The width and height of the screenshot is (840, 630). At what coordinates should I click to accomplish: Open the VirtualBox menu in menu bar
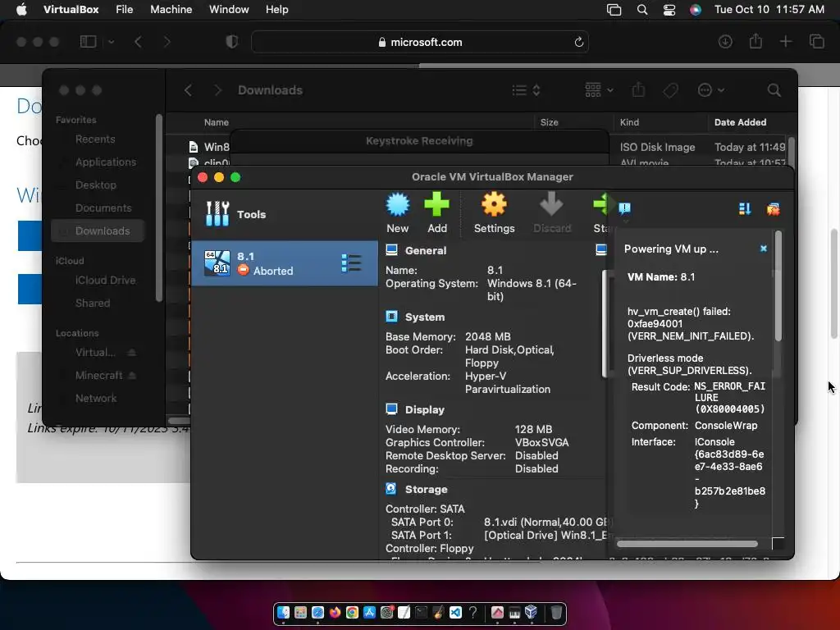coord(71,10)
